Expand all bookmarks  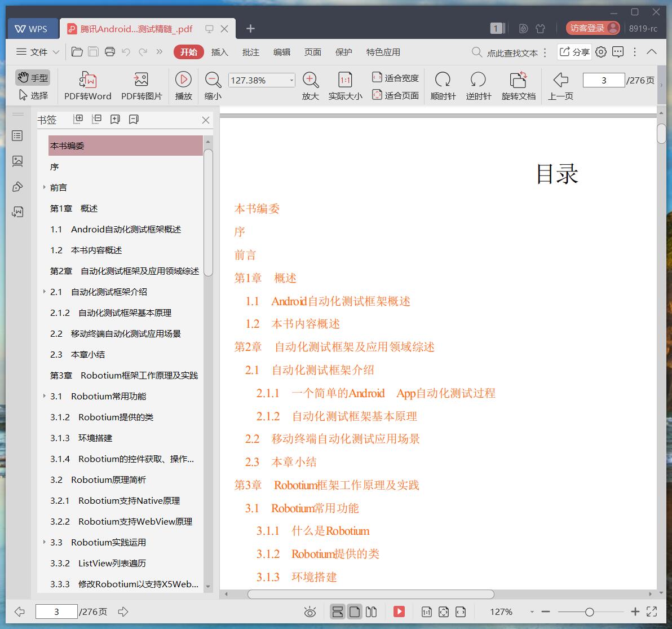click(78, 119)
